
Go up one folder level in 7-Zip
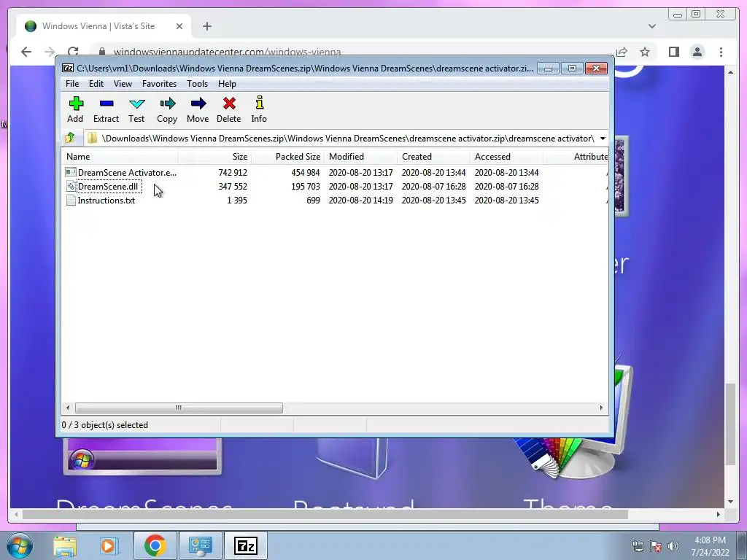70,138
